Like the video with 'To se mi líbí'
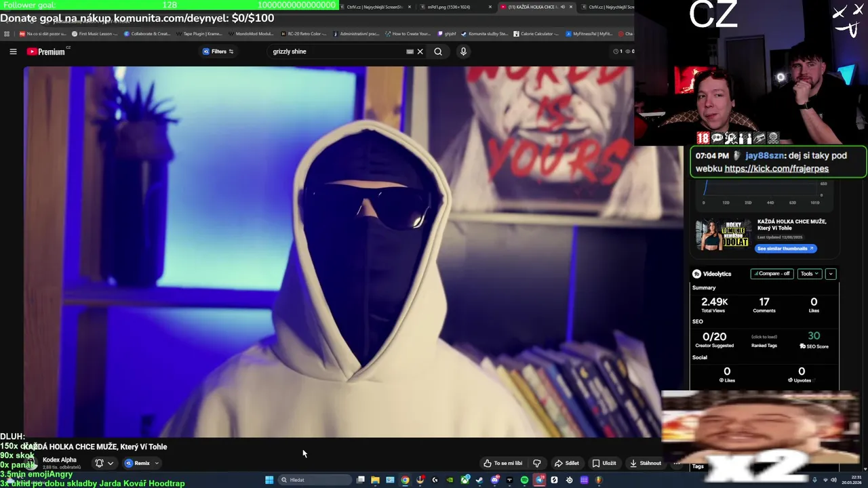This screenshot has height=488, width=868. pyautogui.click(x=503, y=463)
